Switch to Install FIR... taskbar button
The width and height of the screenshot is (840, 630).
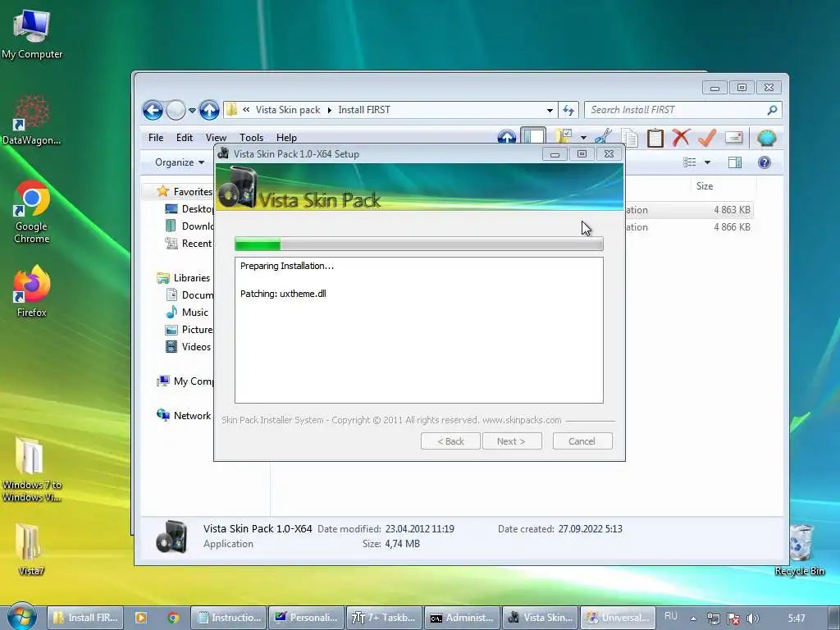[x=85, y=618]
